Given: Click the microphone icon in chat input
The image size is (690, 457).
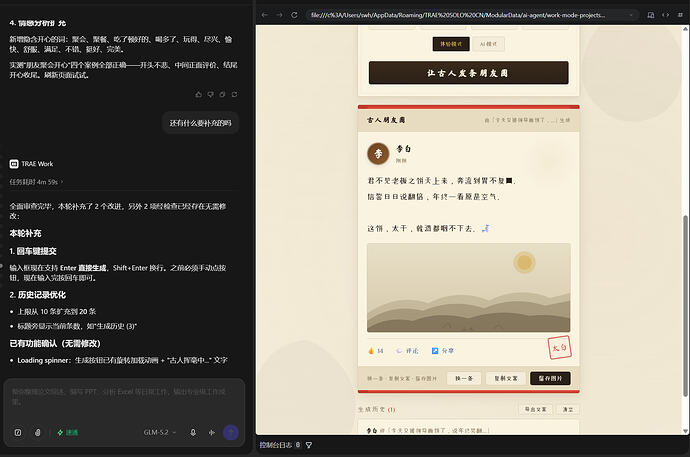Looking at the screenshot, I should pyautogui.click(x=193, y=432).
